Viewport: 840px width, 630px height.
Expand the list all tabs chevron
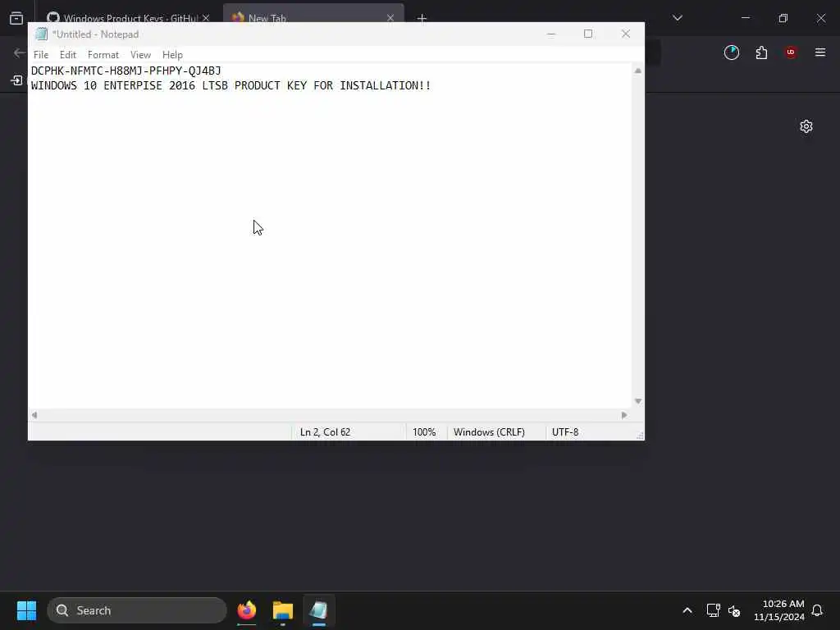(677, 18)
